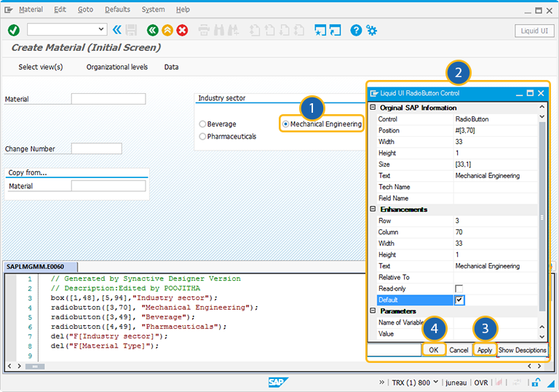Open the Material menu

pos(31,9)
